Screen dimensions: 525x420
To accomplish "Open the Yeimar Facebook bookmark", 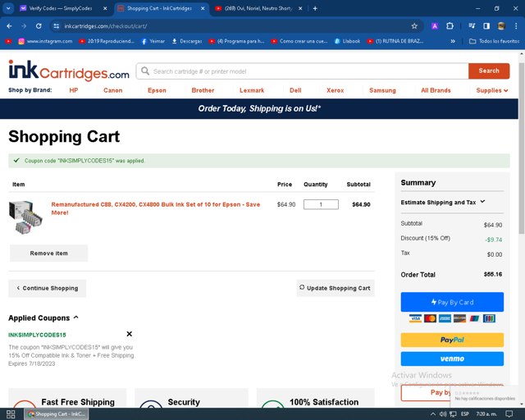I will (153, 41).
